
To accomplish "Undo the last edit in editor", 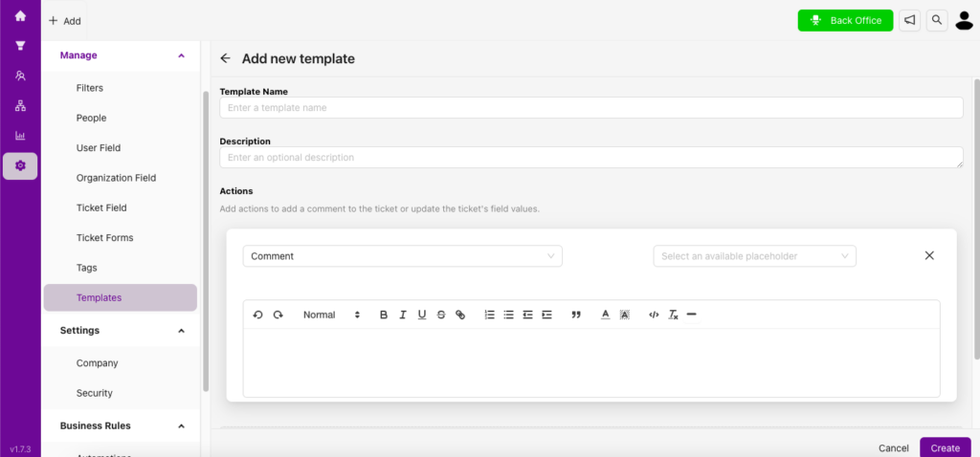I will pos(257,315).
